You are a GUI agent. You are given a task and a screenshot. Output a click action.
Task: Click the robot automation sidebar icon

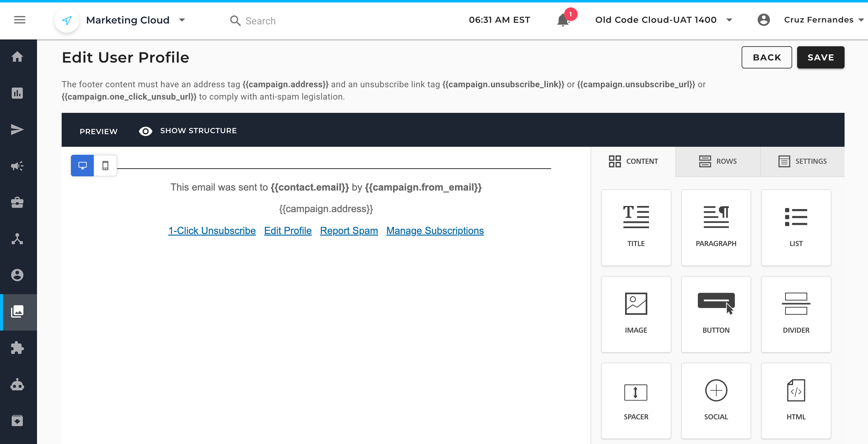tap(17, 384)
